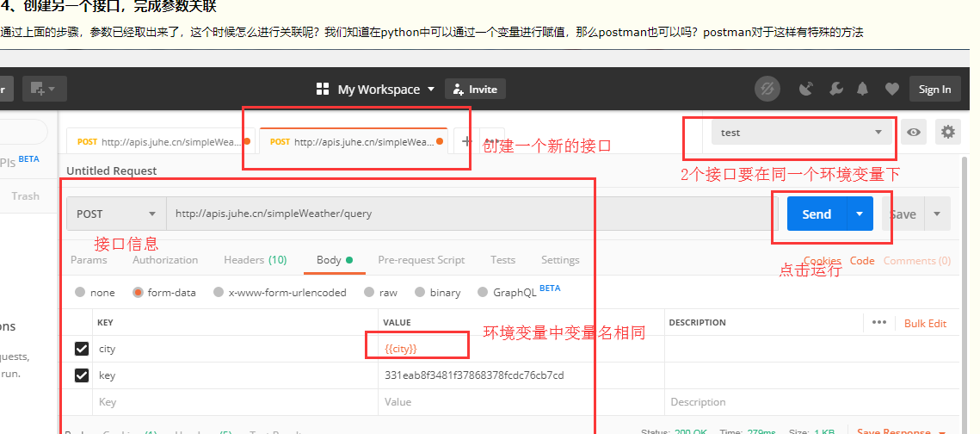The image size is (980, 434).
Task: Open the Trash in sidebar
Action: [x=25, y=195]
